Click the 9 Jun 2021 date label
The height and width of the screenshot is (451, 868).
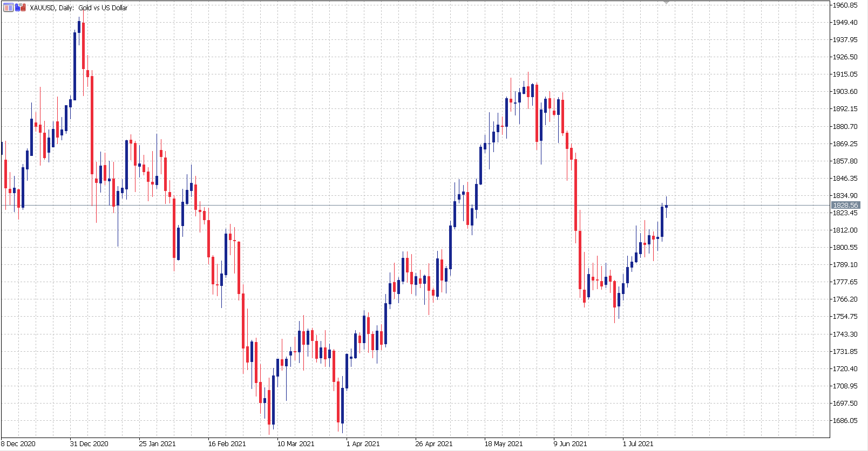click(x=570, y=444)
